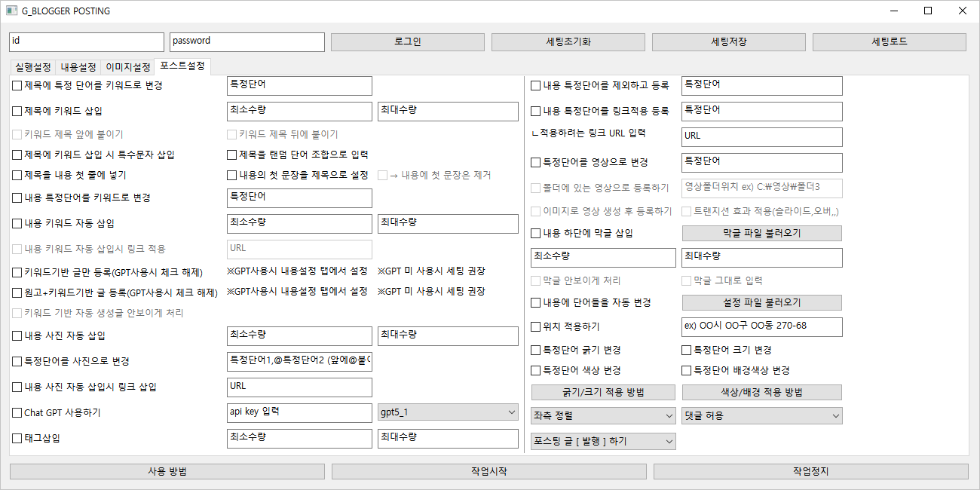Viewport: 980px width, 490px height.
Task: Expand the '좌측 정렬' alignment dropdown
Action: tap(603, 416)
